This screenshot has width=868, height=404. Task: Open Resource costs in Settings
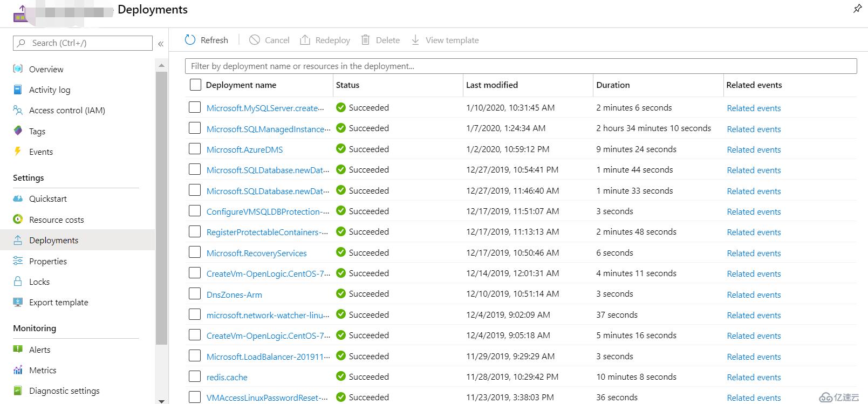[56, 220]
